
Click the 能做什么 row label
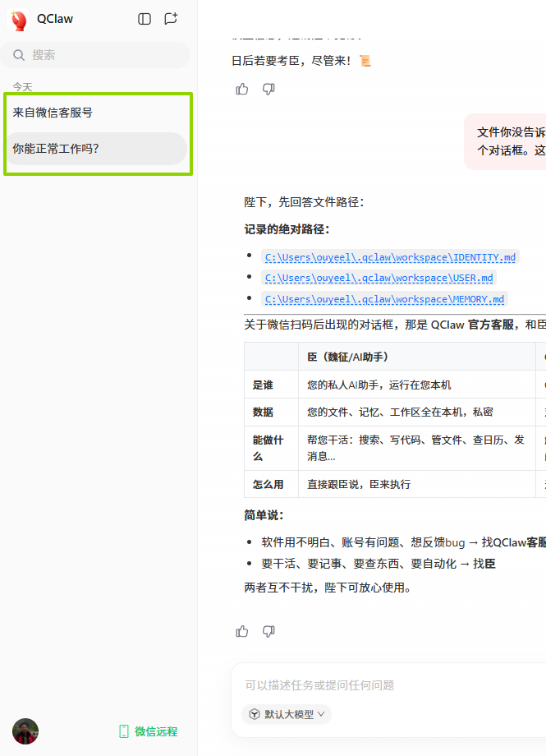[268, 448]
